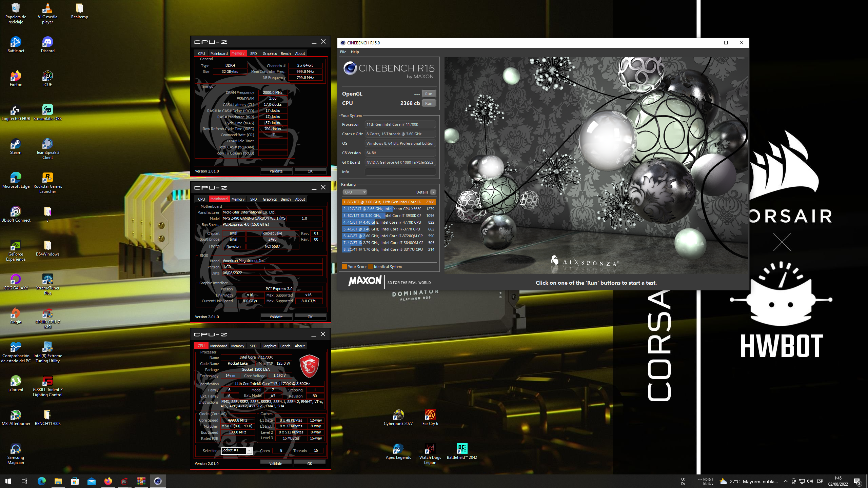
Task: Run the OpenGL test in Cinebench
Action: pos(429,94)
